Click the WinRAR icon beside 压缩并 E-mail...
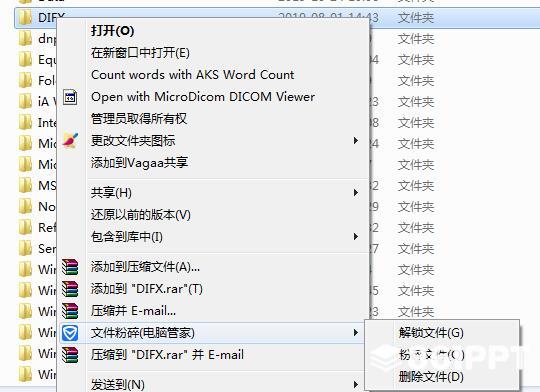 click(70, 311)
